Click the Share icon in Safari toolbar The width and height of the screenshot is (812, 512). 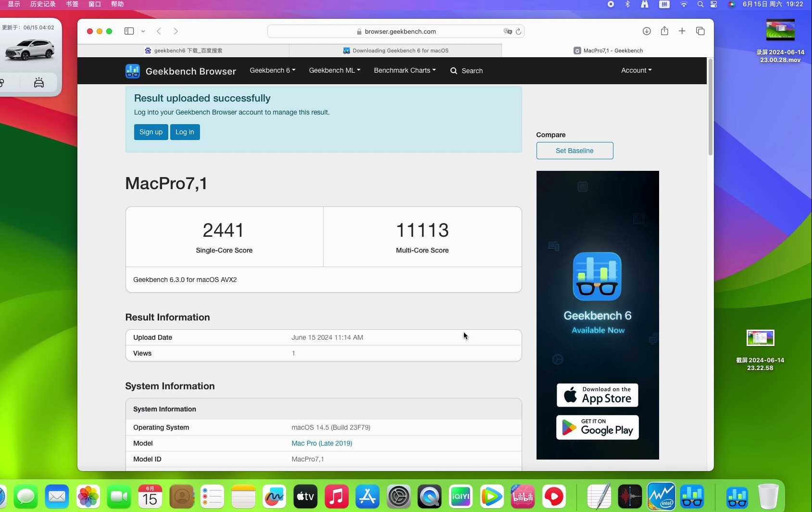[664, 31]
